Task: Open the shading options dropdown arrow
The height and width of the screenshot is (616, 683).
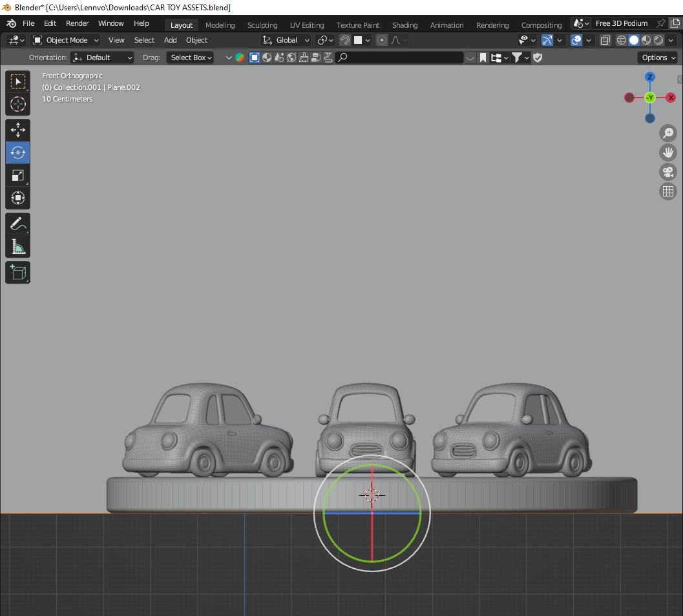Action: (671, 40)
